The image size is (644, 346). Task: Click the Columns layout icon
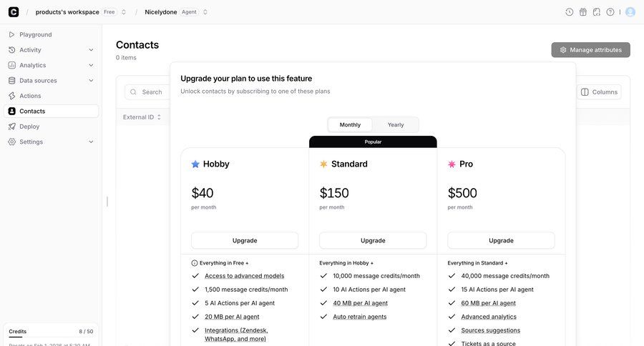pos(585,92)
